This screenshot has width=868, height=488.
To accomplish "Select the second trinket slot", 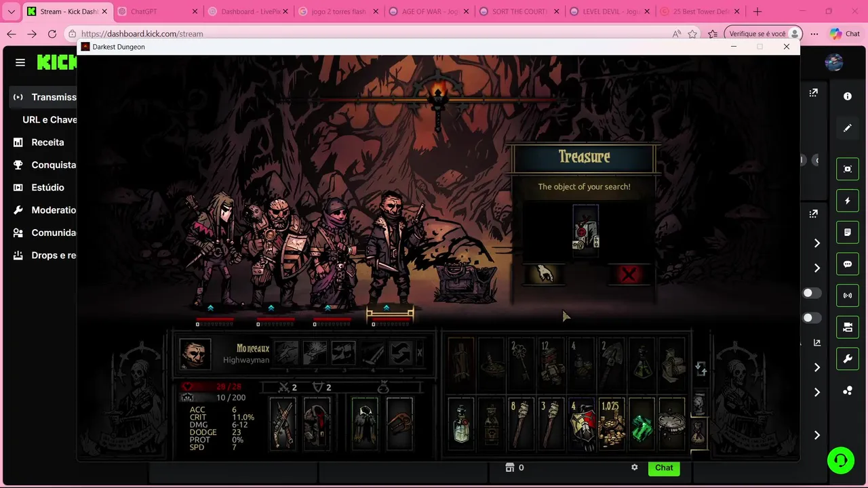I will click(399, 424).
